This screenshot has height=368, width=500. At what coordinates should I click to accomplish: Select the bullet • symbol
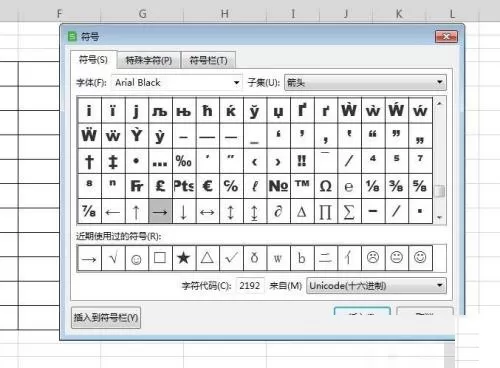click(x=137, y=161)
